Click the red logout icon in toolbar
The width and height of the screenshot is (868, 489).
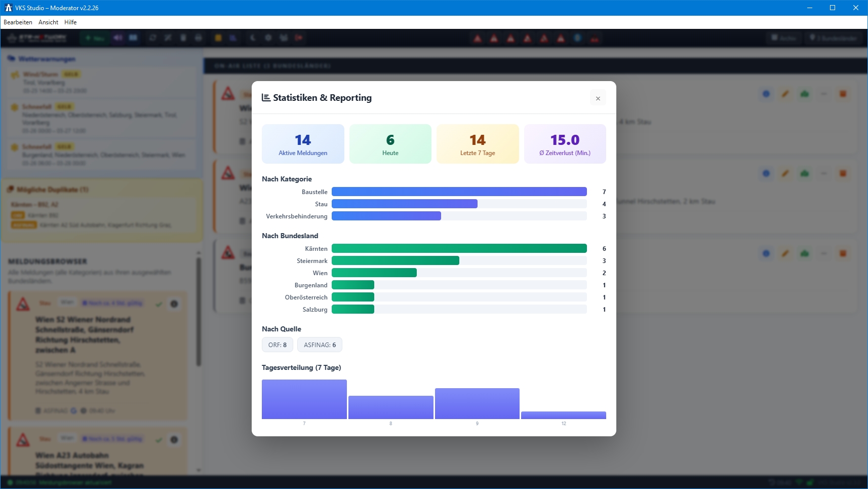pyautogui.click(x=299, y=38)
